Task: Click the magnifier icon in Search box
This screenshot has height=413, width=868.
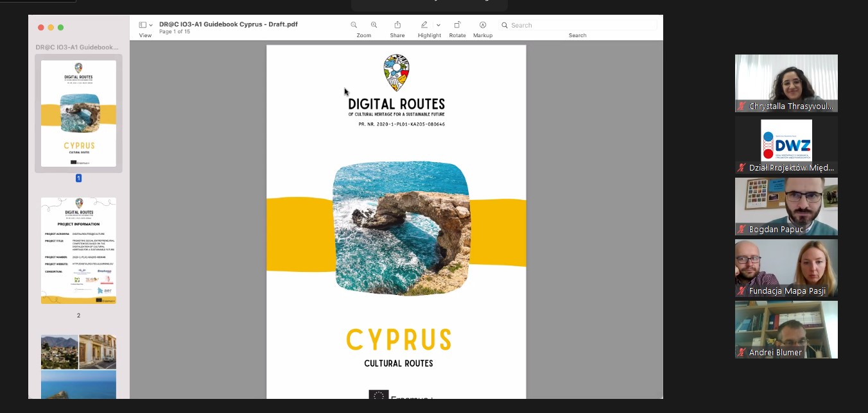Action: (x=505, y=25)
